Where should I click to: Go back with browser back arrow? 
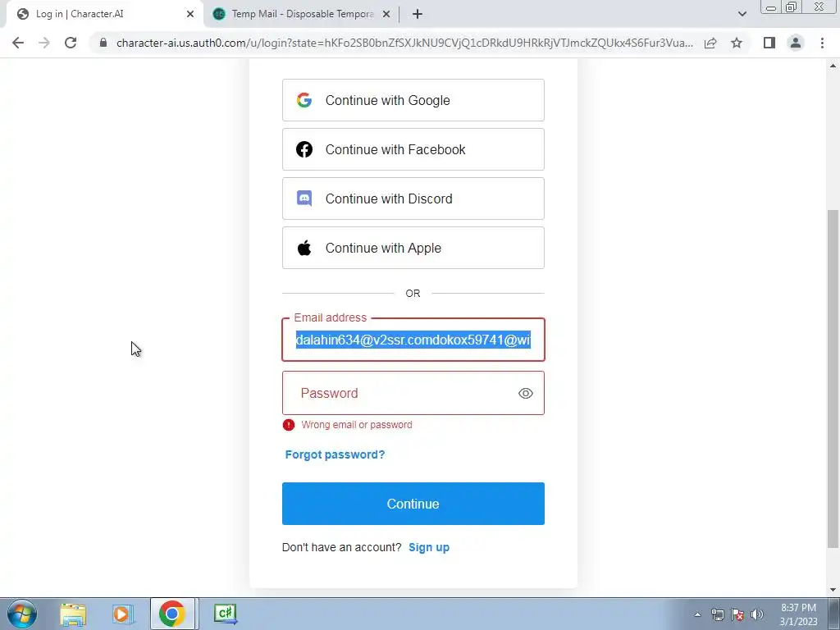click(18, 43)
